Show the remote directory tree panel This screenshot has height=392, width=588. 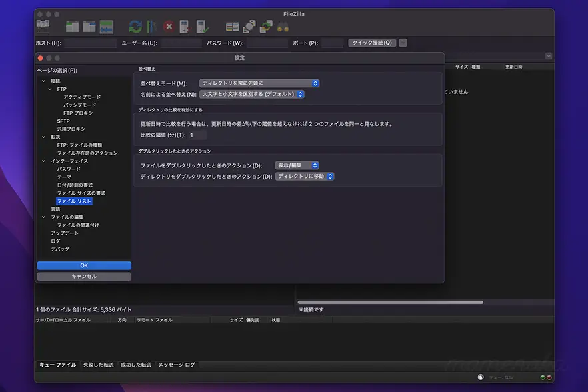point(89,25)
